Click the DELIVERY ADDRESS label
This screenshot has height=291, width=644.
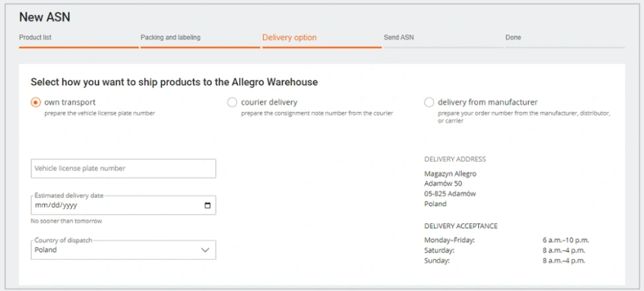click(455, 159)
